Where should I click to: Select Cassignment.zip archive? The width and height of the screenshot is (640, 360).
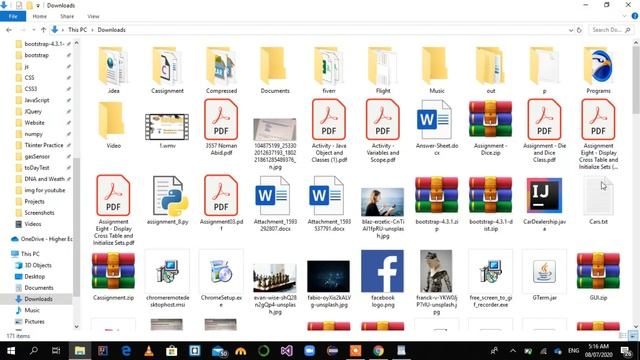(x=113, y=276)
